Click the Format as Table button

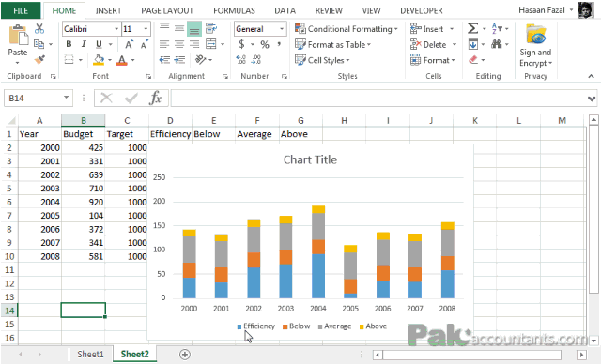[332, 44]
